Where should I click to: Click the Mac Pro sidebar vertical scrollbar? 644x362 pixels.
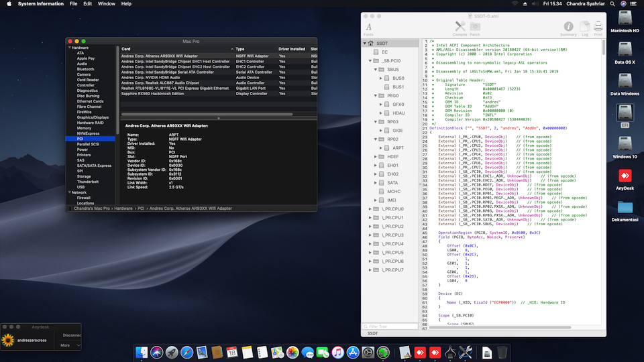(x=117, y=89)
